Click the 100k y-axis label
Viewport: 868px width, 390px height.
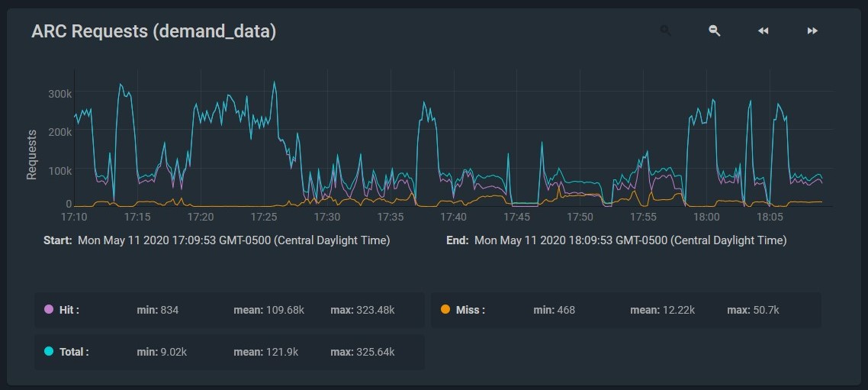pyautogui.click(x=59, y=170)
